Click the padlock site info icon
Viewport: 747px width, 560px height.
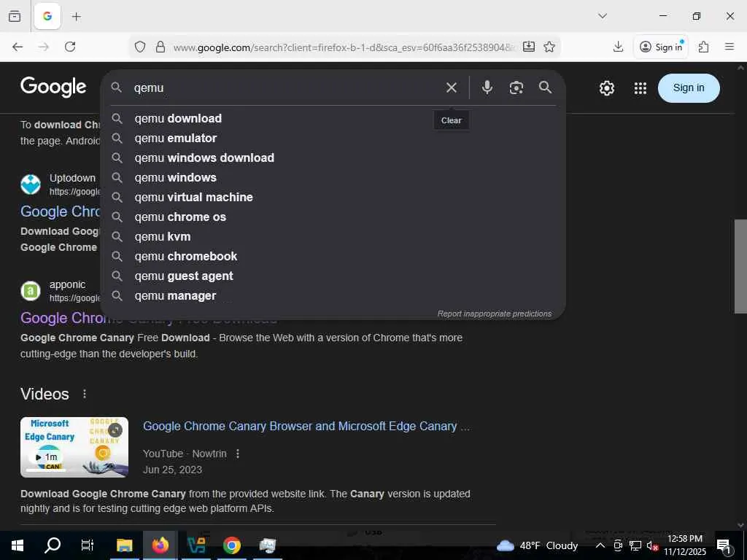point(160,47)
